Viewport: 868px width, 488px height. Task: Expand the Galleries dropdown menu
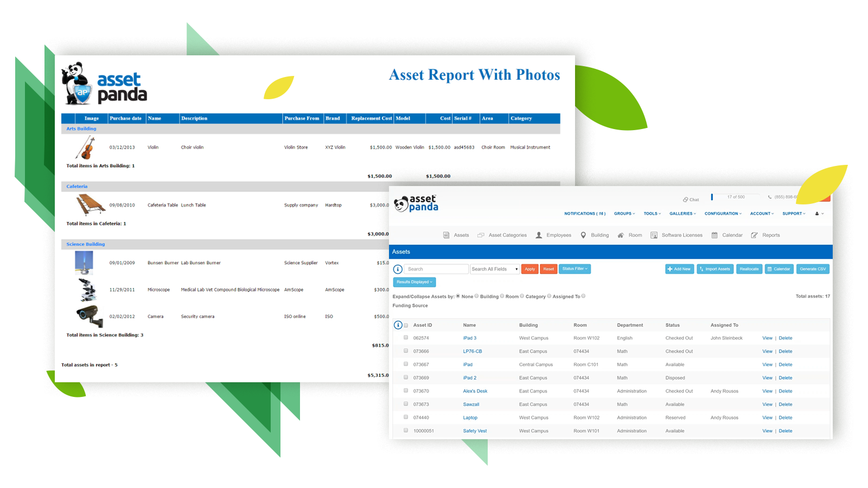click(x=682, y=214)
